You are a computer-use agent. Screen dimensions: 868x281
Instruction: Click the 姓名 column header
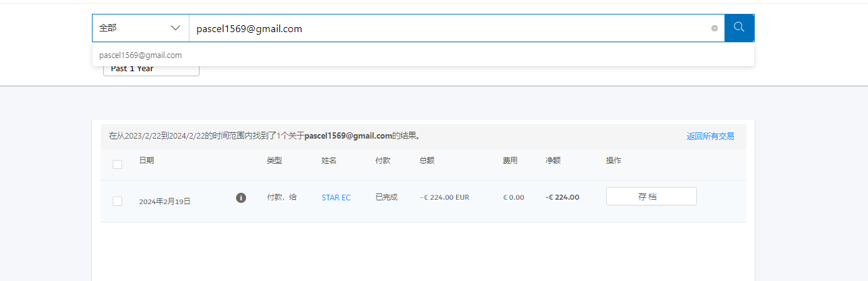point(329,161)
